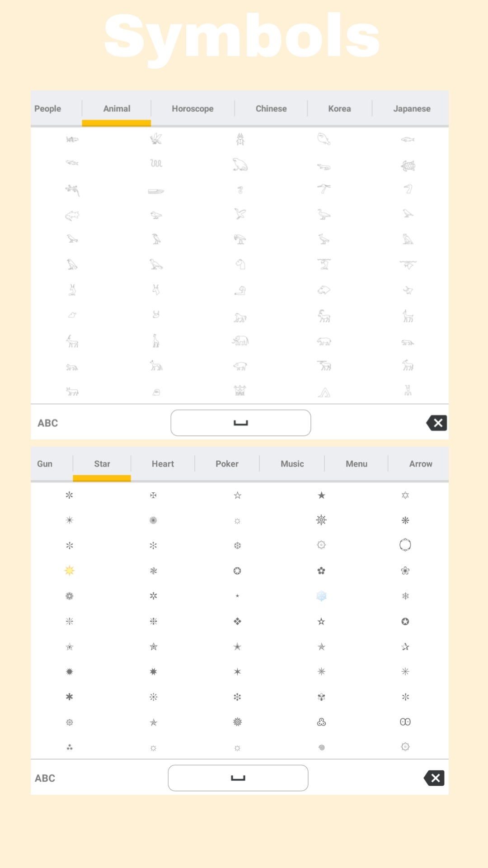Insert the turtle hieroglyph symbol
Image resolution: width=488 pixels, height=868 pixels.
pos(408,166)
